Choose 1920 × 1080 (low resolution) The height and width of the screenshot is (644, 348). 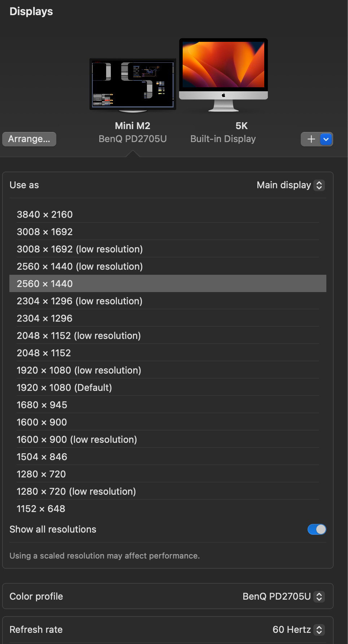pyautogui.click(x=168, y=370)
